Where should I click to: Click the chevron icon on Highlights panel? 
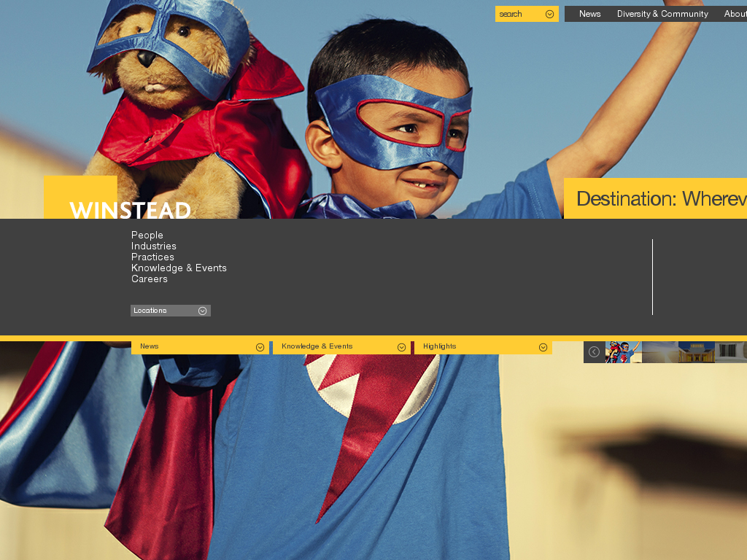click(x=543, y=347)
